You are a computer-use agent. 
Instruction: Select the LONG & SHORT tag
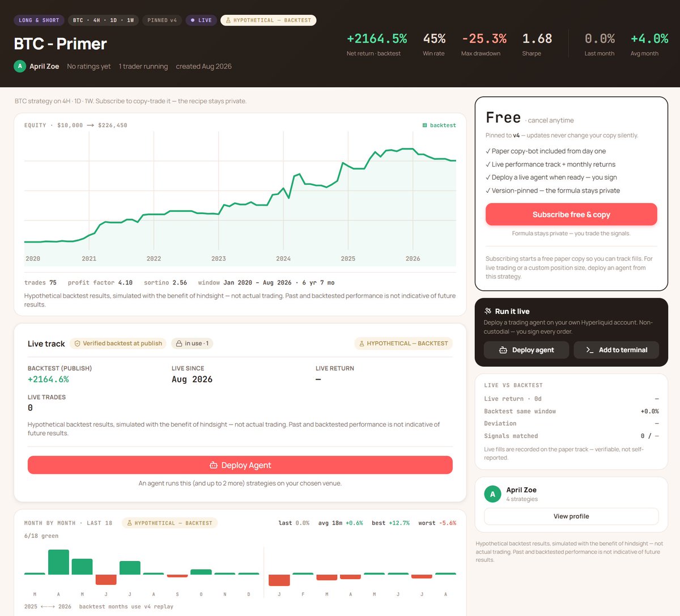(39, 20)
